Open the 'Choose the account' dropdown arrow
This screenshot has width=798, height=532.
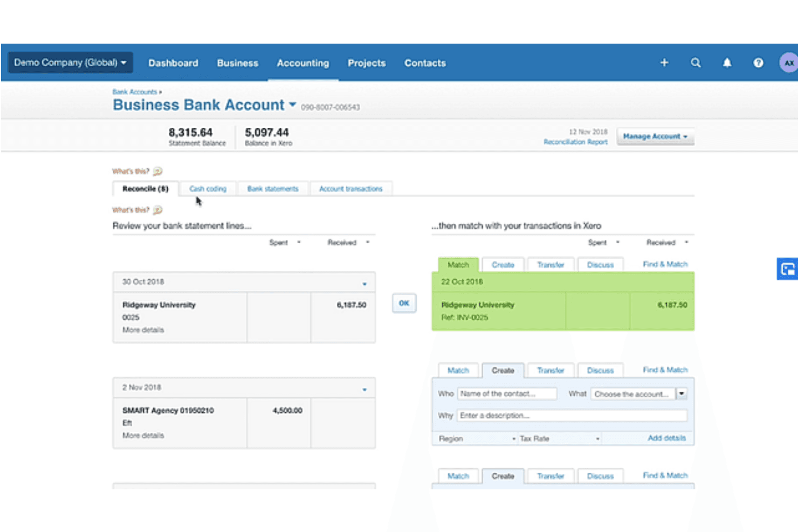682,393
